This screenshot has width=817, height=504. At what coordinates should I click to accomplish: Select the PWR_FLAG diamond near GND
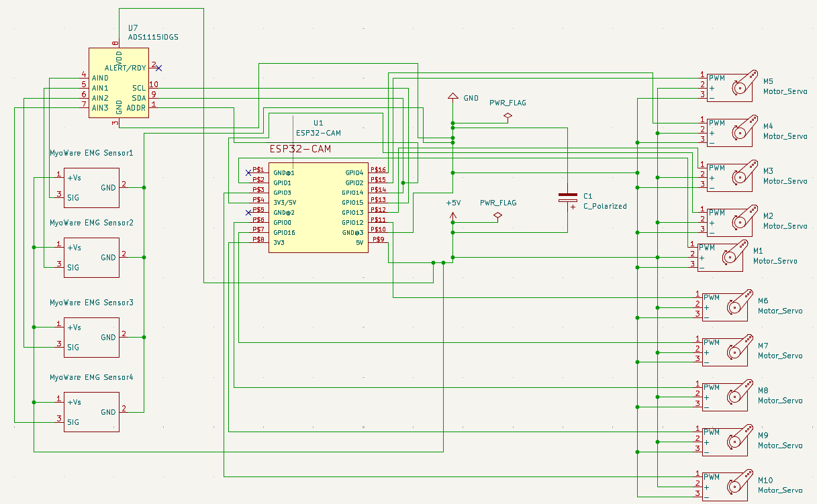pos(508,117)
